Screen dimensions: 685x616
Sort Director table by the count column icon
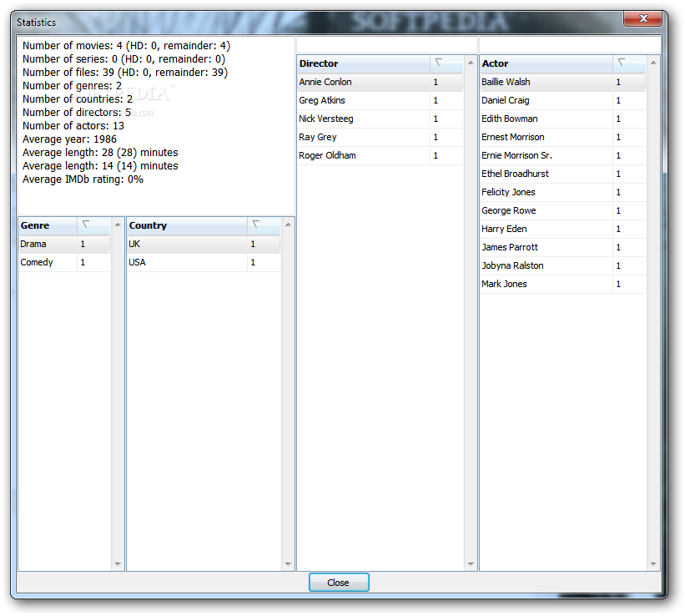coord(446,63)
